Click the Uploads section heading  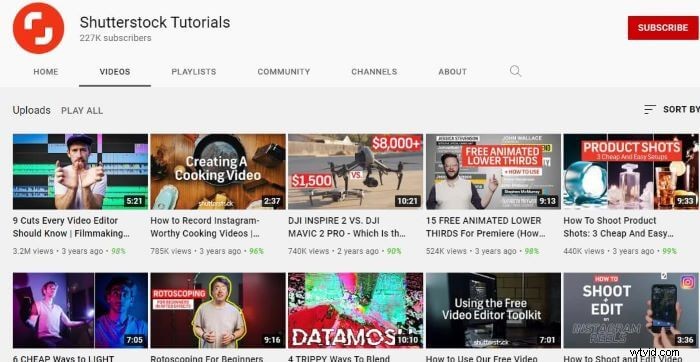pos(31,110)
